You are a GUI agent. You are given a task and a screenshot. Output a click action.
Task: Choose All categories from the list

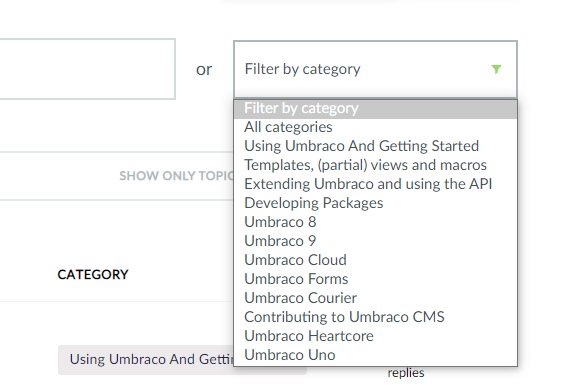coord(375,127)
